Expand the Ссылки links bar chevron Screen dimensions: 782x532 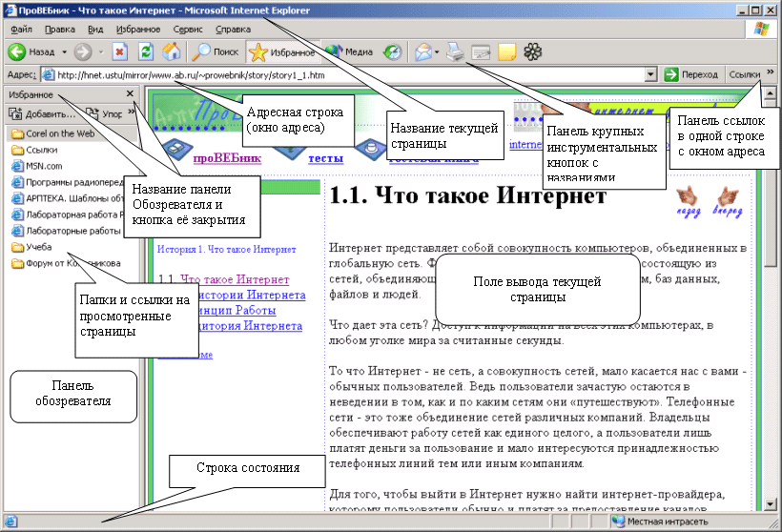click(770, 72)
